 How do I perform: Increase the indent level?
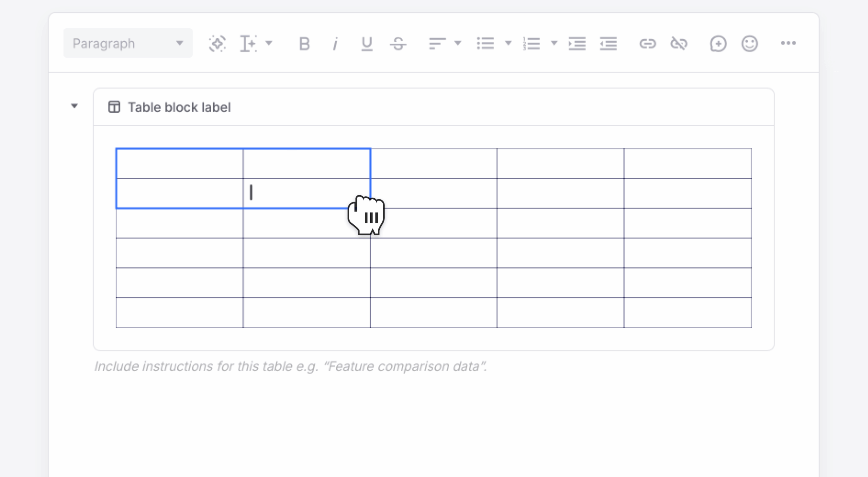[x=577, y=43]
